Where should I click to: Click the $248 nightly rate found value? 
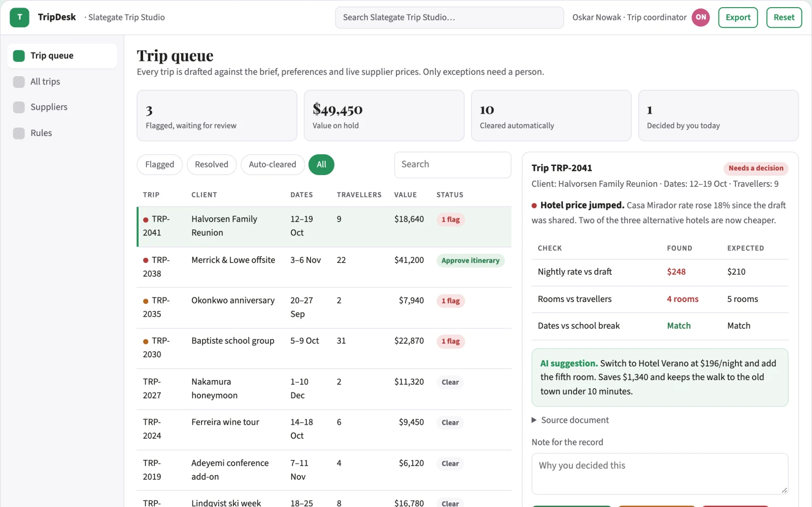676,272
